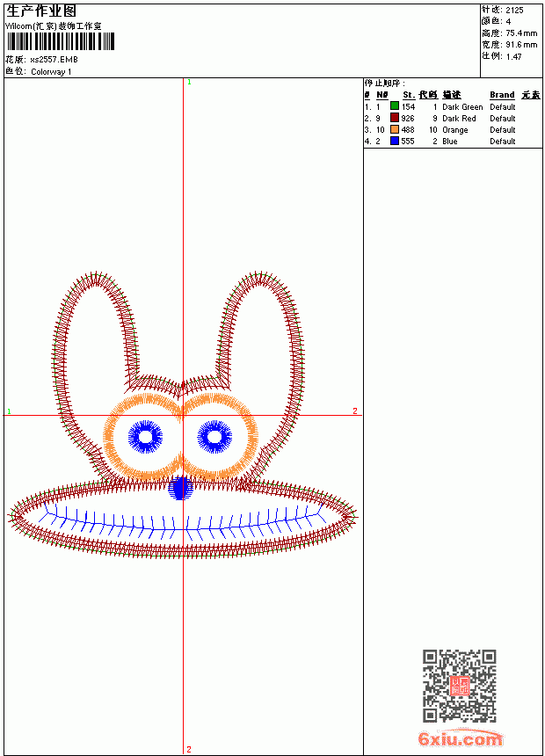Select the left blue eye pupil
The image size is (545, 756).
(145, 437)
